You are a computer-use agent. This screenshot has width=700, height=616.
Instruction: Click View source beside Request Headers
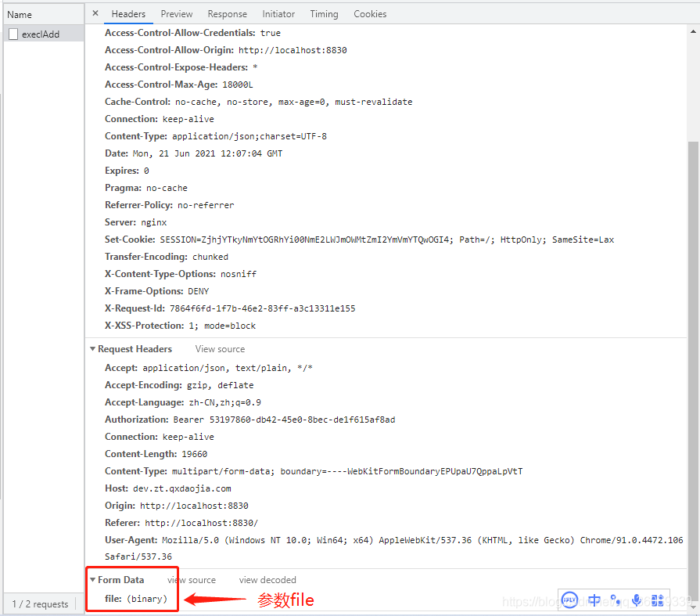pos(219,348)
